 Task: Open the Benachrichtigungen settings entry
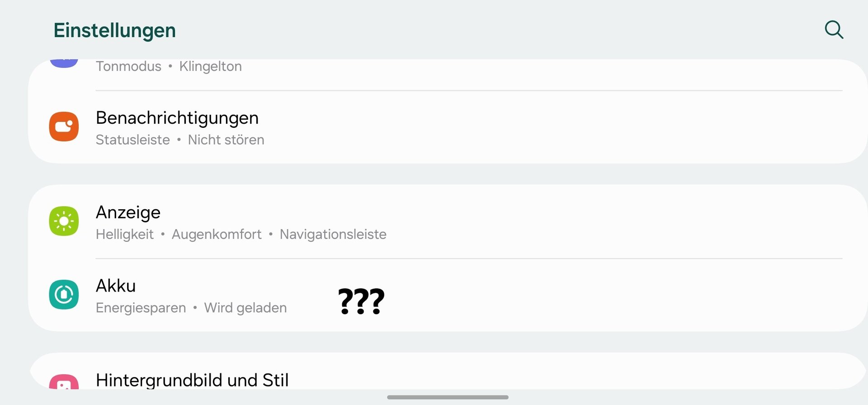coord(177,118)
